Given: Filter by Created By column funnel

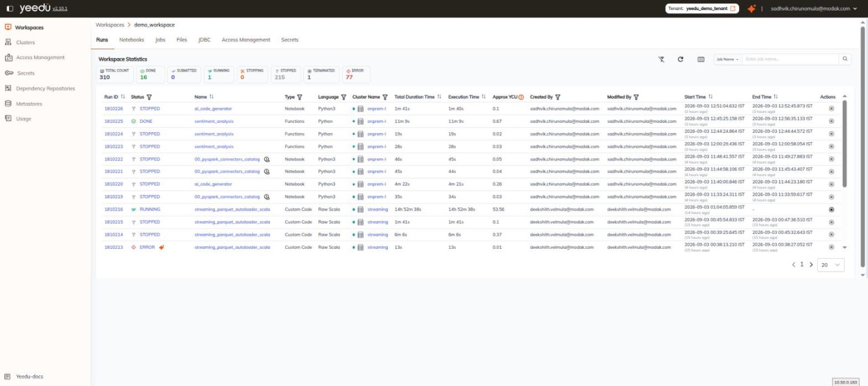Looking at the screenshot, I should tap(558, 97).
